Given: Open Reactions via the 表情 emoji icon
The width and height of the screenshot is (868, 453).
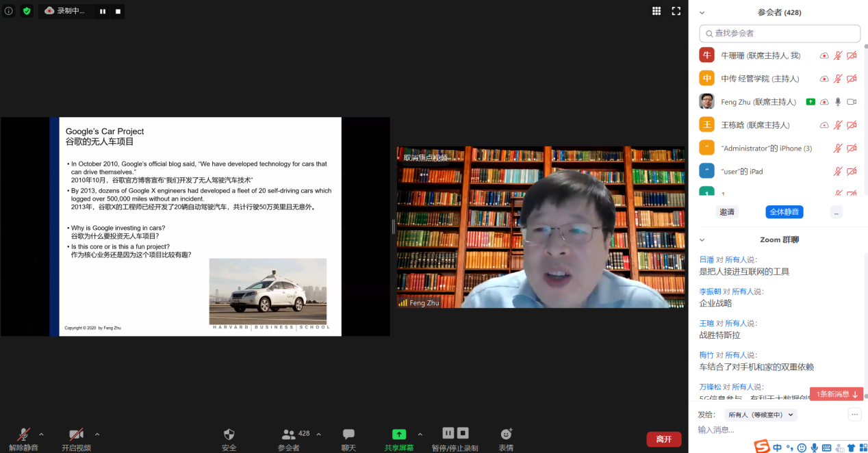Looking at the screenshot, I should pos(506,438).
